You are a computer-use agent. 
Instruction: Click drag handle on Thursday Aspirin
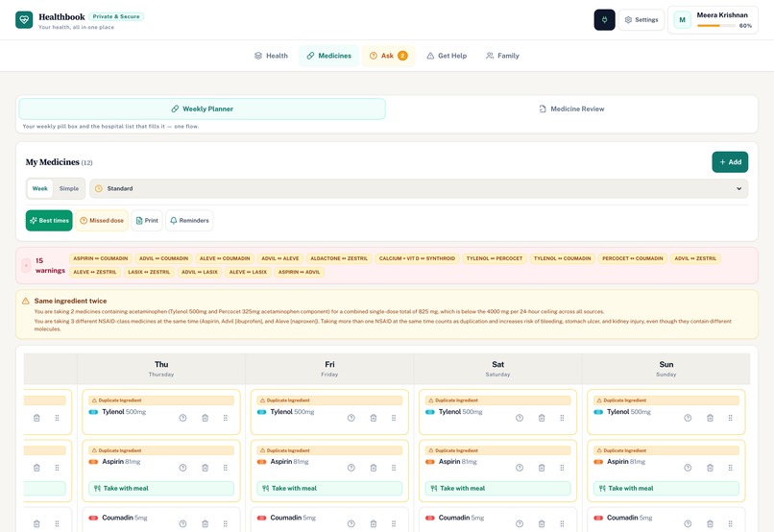(x=225, y=468)
